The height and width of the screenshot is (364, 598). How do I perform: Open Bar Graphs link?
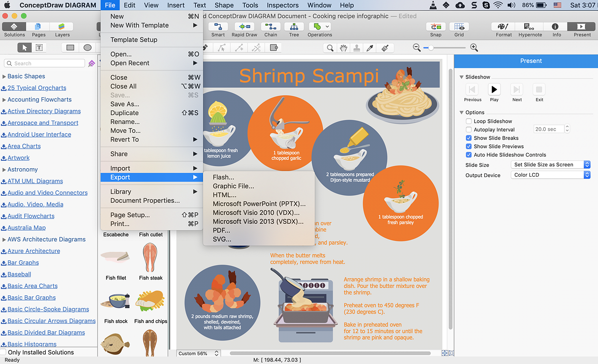(23, 263)
